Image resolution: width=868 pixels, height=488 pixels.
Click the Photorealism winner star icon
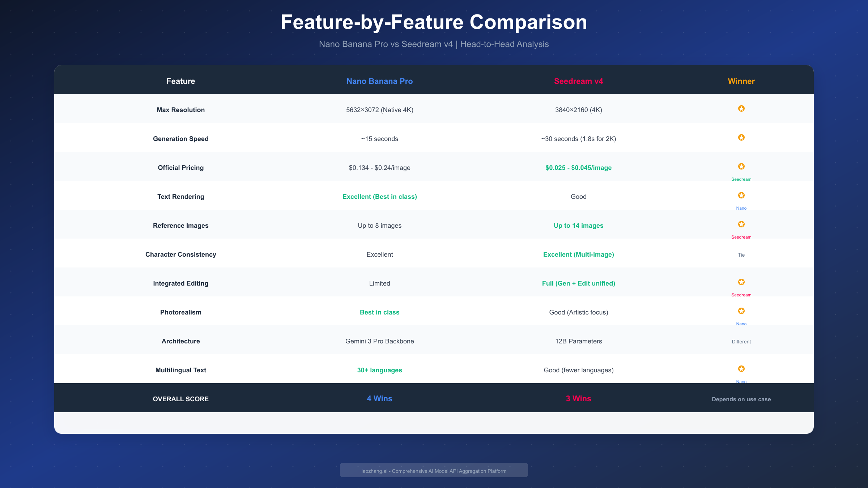click(741, 311)
